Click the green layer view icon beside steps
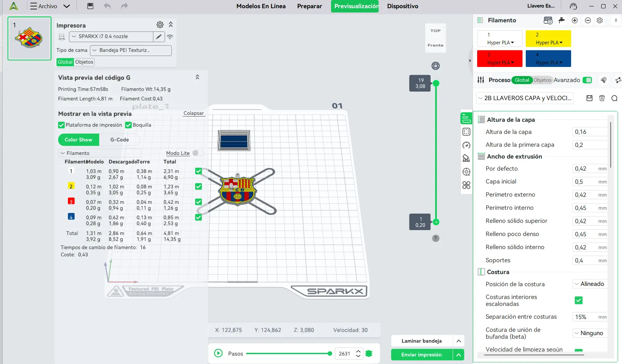Image resolution: width=622 pixels, height=364 pixels. point(369,353)
